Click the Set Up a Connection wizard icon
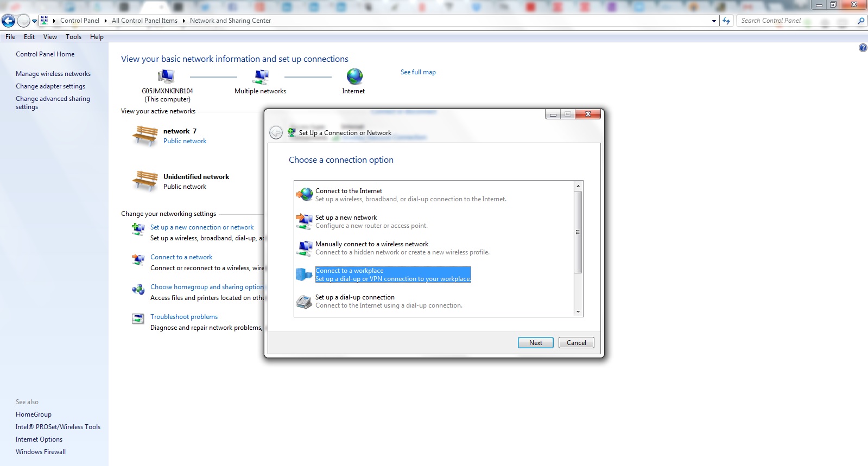The image size is (868, 466). 292,132
